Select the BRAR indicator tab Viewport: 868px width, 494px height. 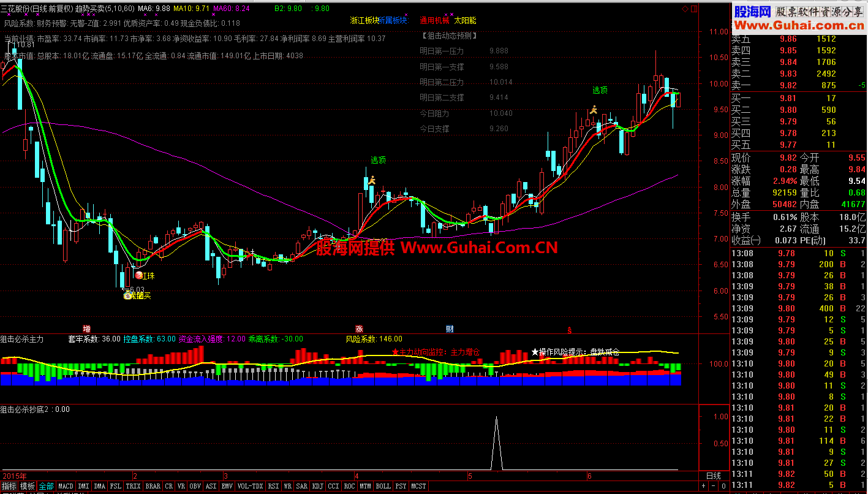(x=153, y=486)
